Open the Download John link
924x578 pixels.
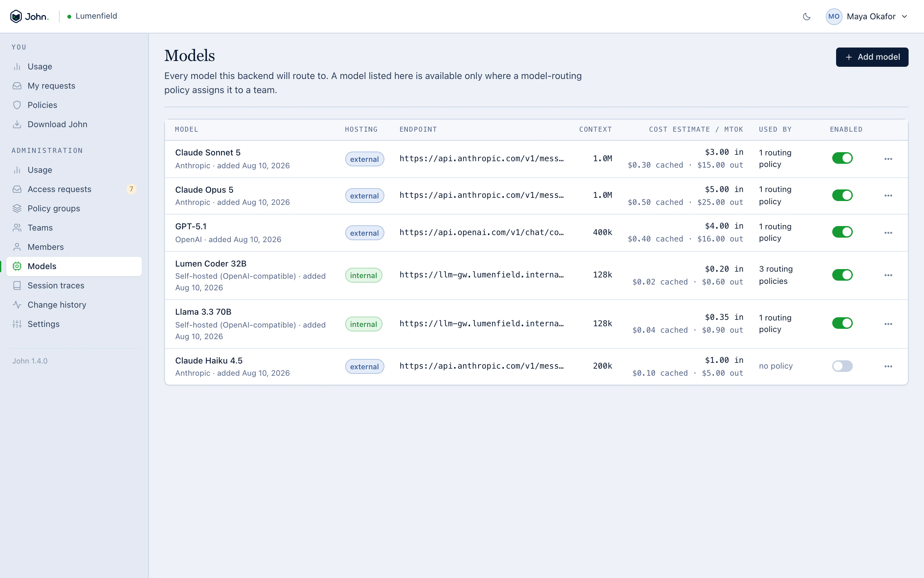coord(74,124)
